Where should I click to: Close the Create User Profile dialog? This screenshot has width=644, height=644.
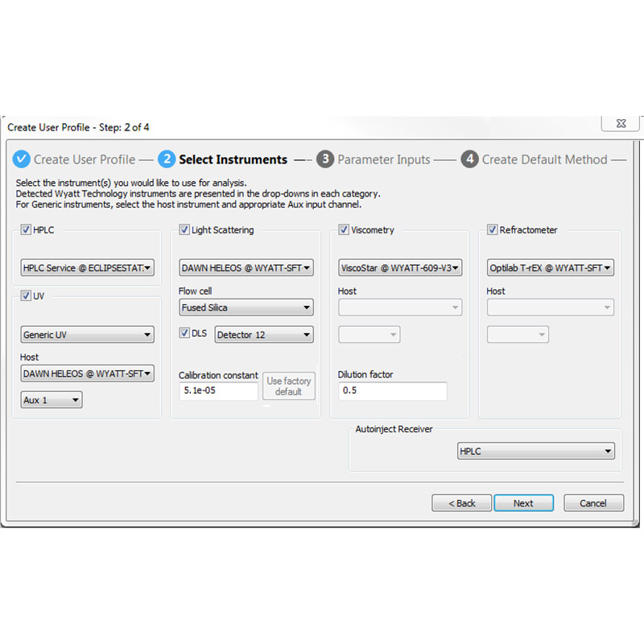pyautogui.click(x=621, y=123)
